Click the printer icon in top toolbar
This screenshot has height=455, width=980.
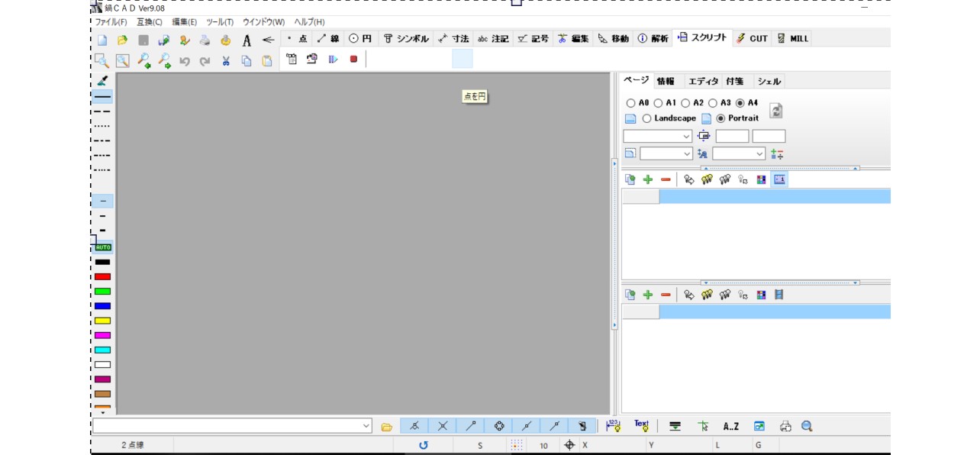click(x=205, y=40)
